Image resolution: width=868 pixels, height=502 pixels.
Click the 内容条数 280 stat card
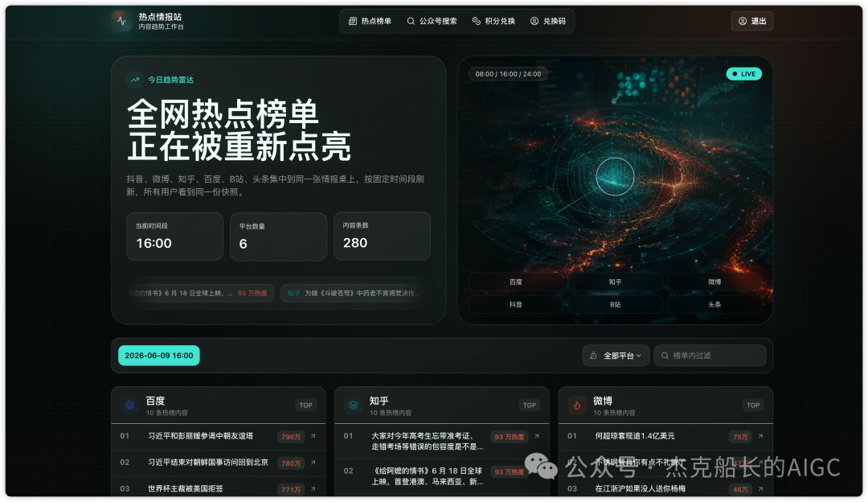(382, 236)
